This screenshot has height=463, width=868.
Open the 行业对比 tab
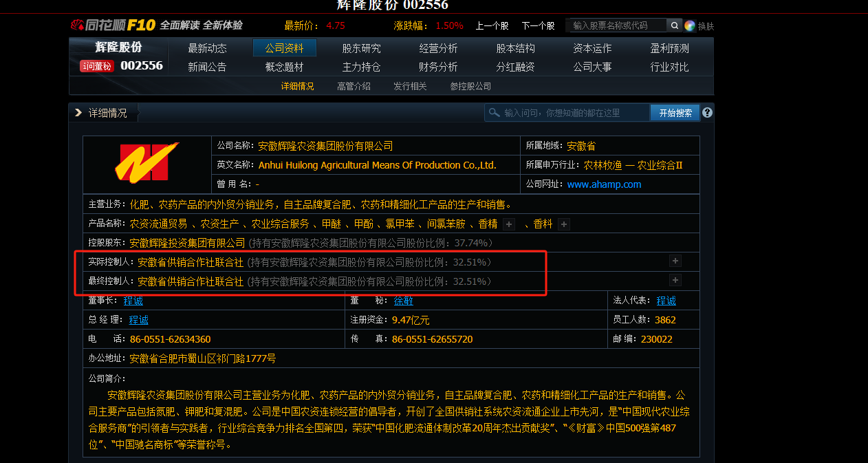click(x=669, y=67)
